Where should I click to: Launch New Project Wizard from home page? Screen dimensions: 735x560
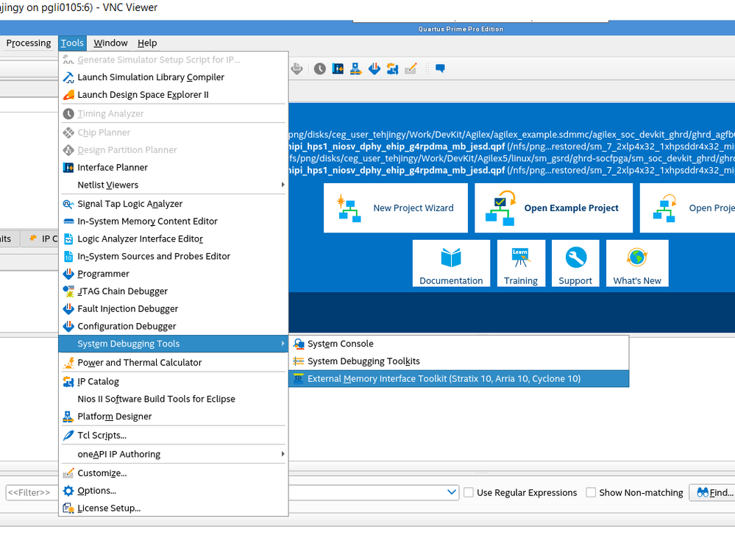pos(396,208)
